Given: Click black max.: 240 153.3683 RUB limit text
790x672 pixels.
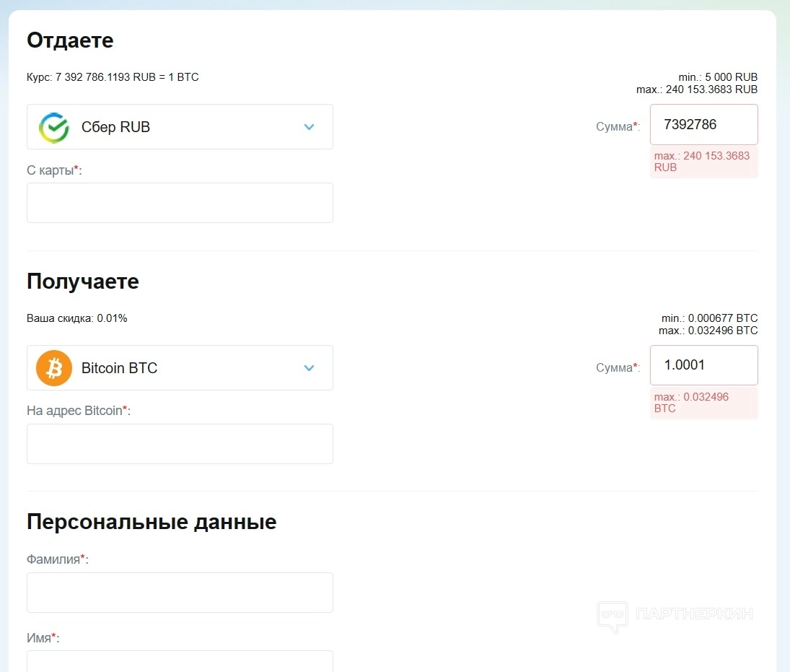Looking at the screenshot, I should coord(697,90).
